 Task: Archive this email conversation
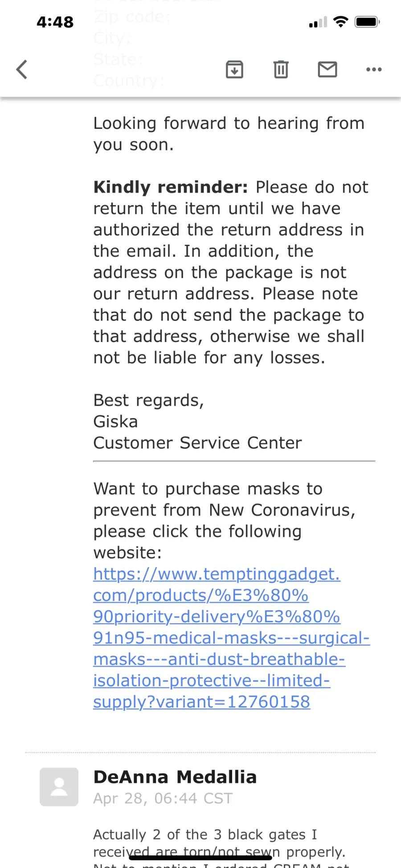(x=234, y=70)
